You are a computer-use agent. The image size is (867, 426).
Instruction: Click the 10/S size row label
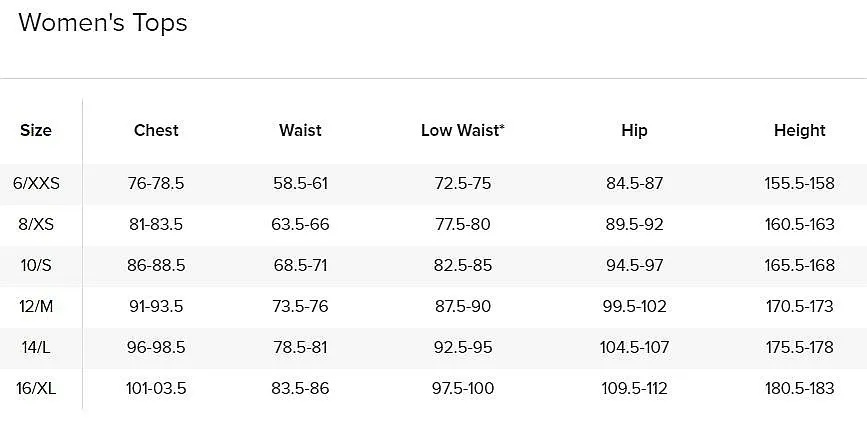(x=36, y=265)
